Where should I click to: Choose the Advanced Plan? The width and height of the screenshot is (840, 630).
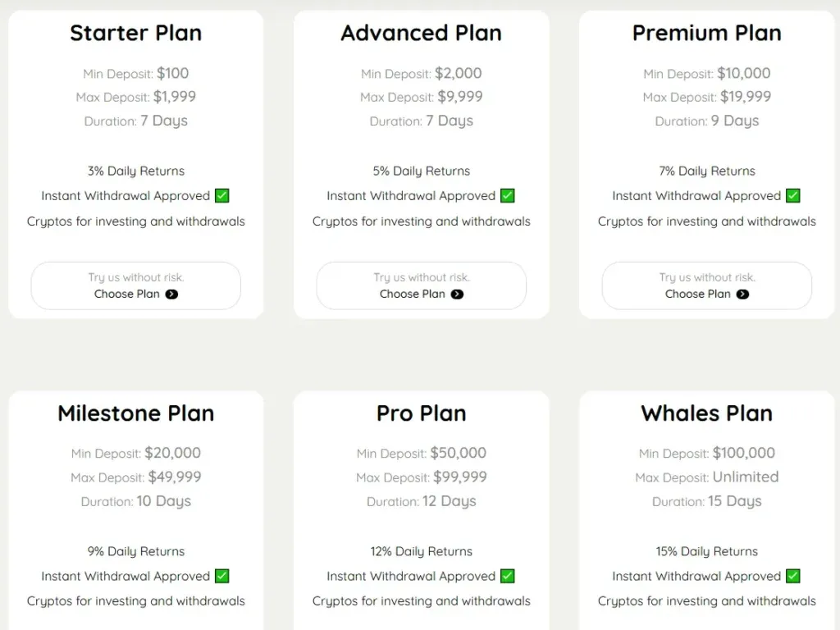tap(421, 286)
